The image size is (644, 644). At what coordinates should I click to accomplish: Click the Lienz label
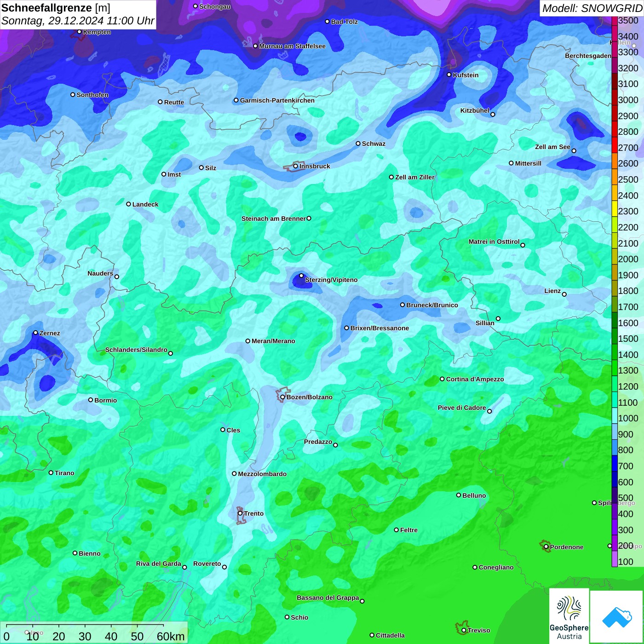(552, 291)
